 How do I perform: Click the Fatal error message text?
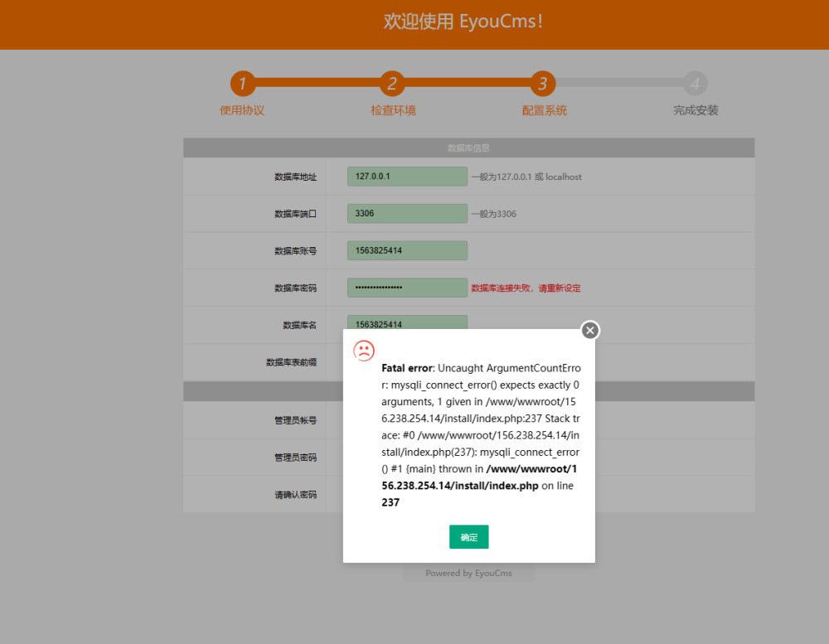[481, 435]
